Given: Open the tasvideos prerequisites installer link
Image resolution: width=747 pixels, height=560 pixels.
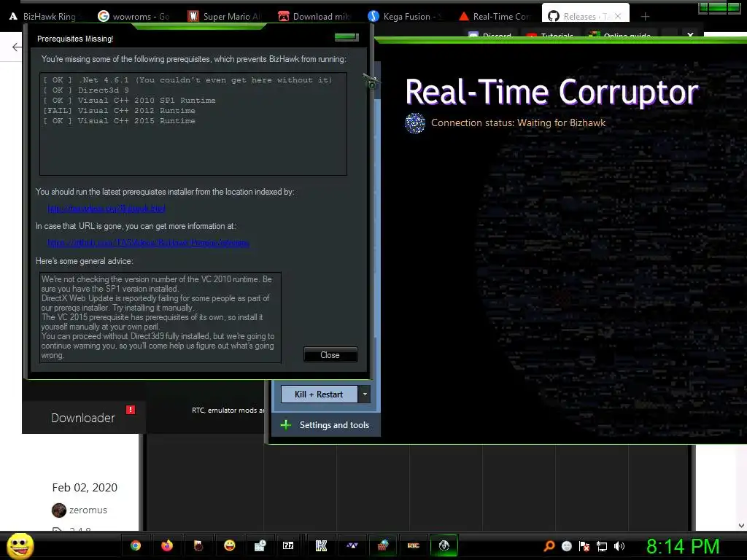Looking at the screenshot, I should click(107, 209).
